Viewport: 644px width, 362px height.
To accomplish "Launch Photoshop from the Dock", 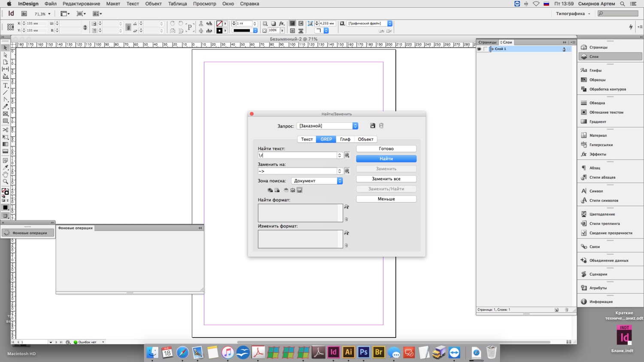I will pyautogui.click(x=363, y=353).
